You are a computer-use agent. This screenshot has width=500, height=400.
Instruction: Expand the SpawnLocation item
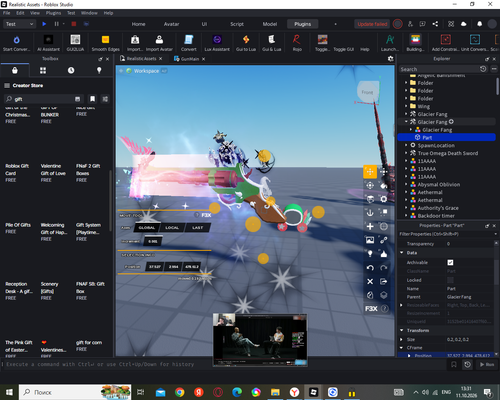click(x=406, y=145)
